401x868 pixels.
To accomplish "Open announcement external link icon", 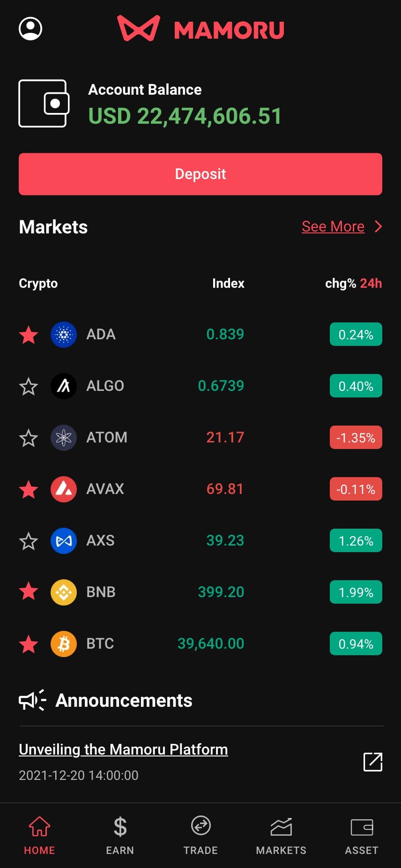I will pos(373,762).
